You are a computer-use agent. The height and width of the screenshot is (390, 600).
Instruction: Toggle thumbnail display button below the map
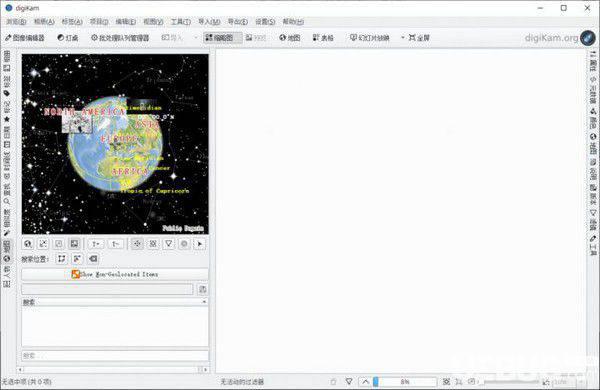[74, 244]
